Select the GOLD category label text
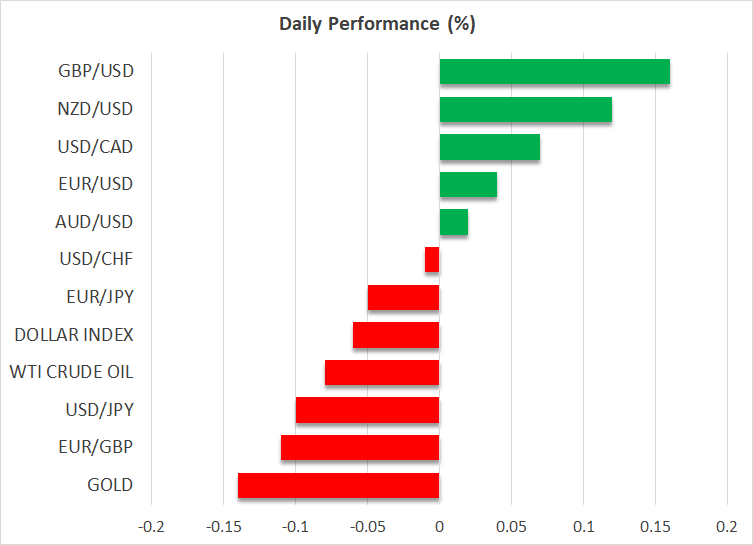This screenshot has height=545, width=753. pyautogui.click(x=110, y=485)
